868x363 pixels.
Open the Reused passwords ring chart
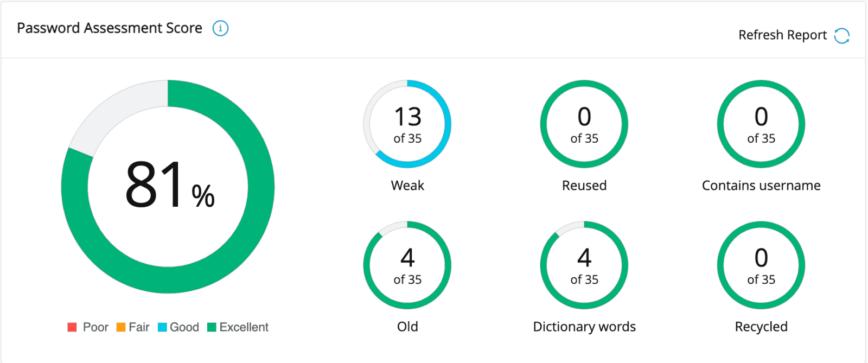click(x=584, y=124)
